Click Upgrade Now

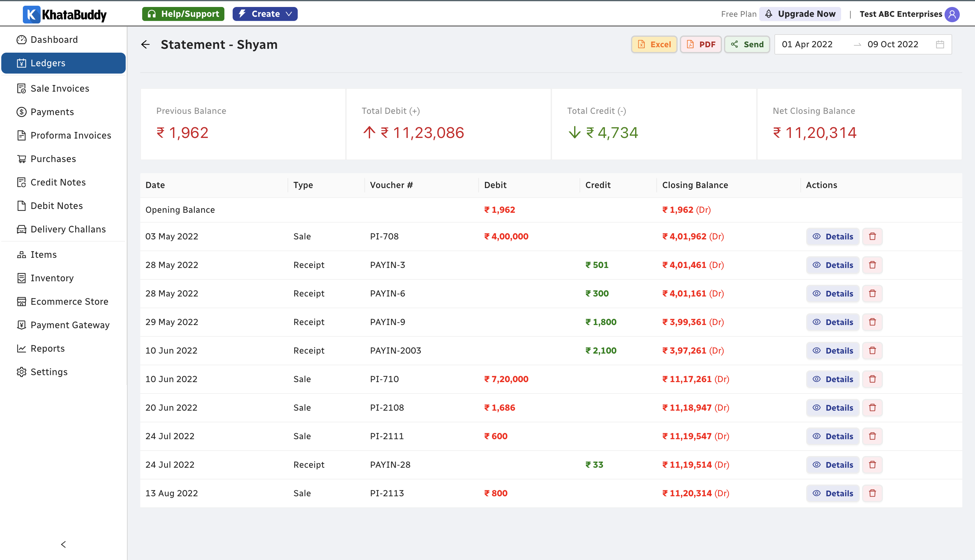pyautogui.click(x=800, y=14)
